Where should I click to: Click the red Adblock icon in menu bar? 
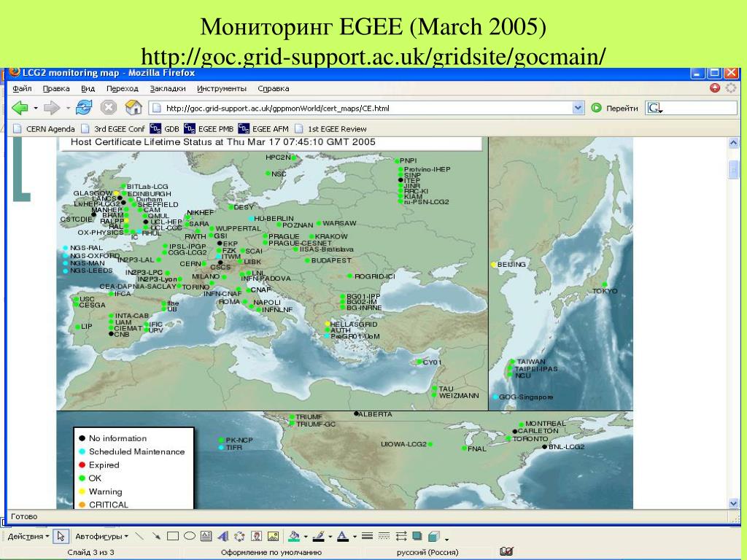click(715, 88)
